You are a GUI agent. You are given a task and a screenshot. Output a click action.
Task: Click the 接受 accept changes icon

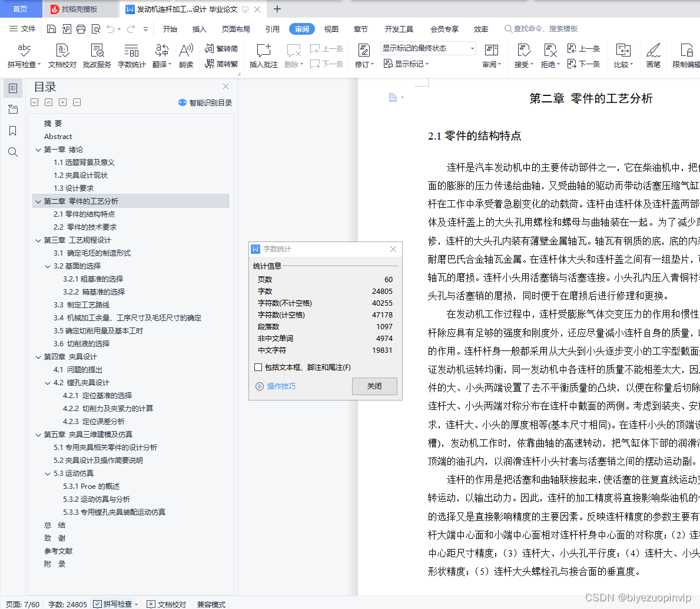[523, 50]
